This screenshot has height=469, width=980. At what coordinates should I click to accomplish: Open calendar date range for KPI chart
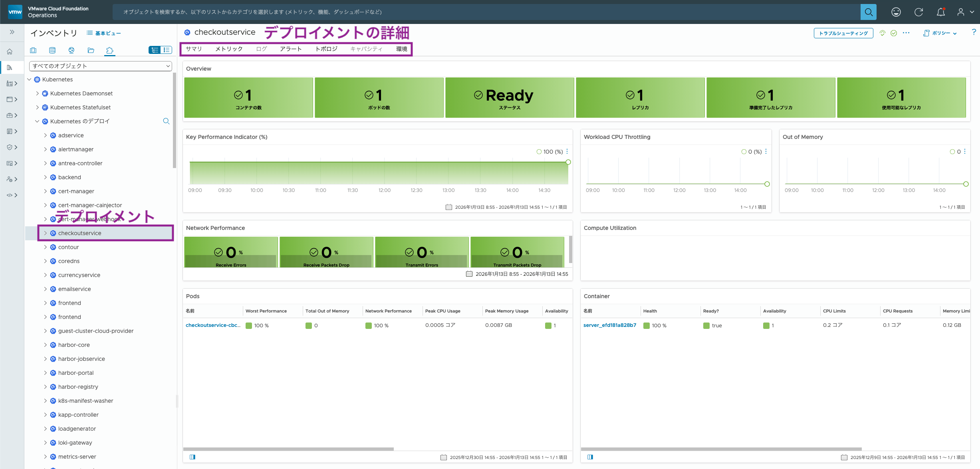click(449, 207)
